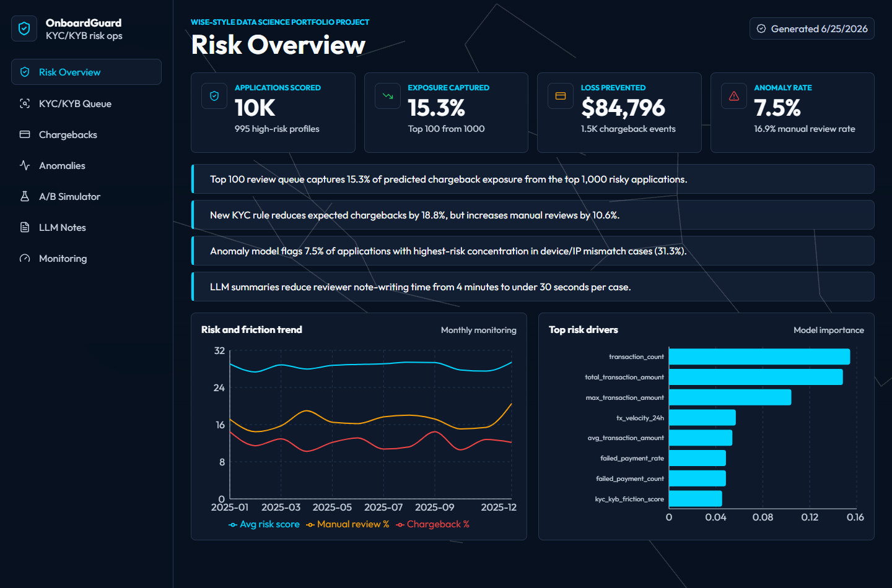Click the 'KYC/KYB risk ops' tagline
This screenshot has height=588, width=892.
coord(84,36)
